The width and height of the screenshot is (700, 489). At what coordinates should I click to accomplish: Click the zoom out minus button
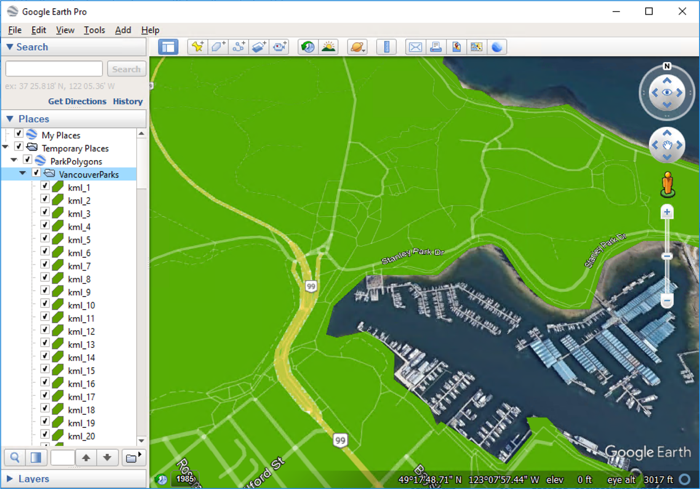(667, 301)
